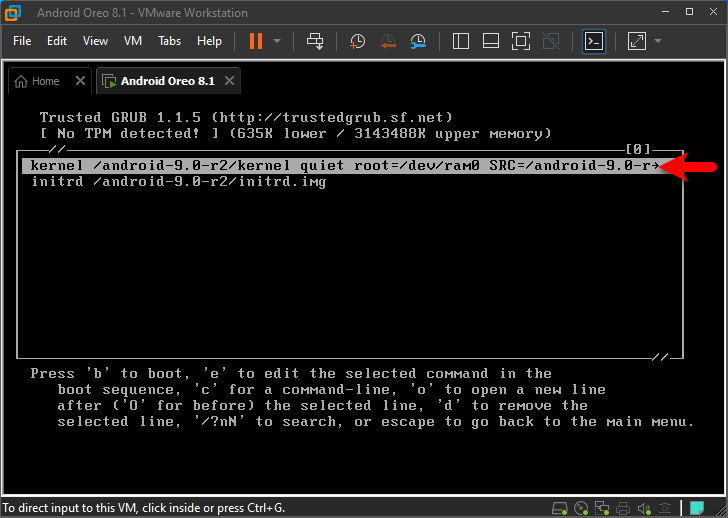Take a snapshot of this VM

(x=357, y=41)
